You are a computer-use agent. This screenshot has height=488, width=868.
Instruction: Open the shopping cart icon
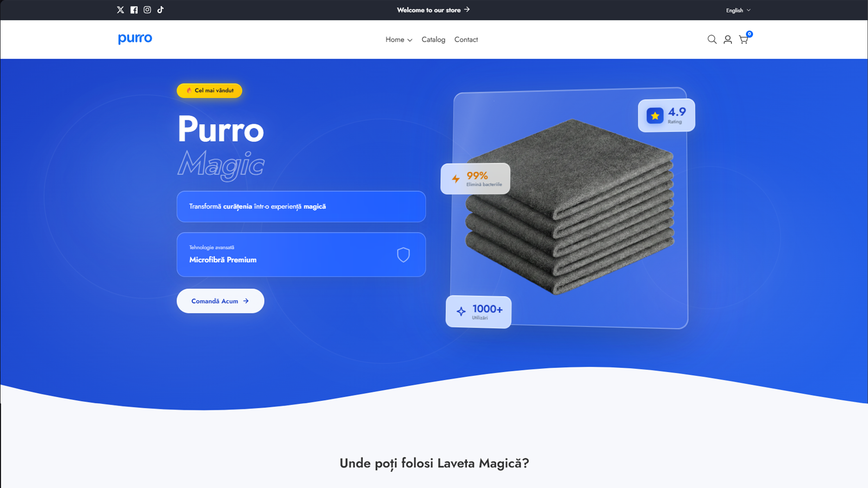(744, 40)
